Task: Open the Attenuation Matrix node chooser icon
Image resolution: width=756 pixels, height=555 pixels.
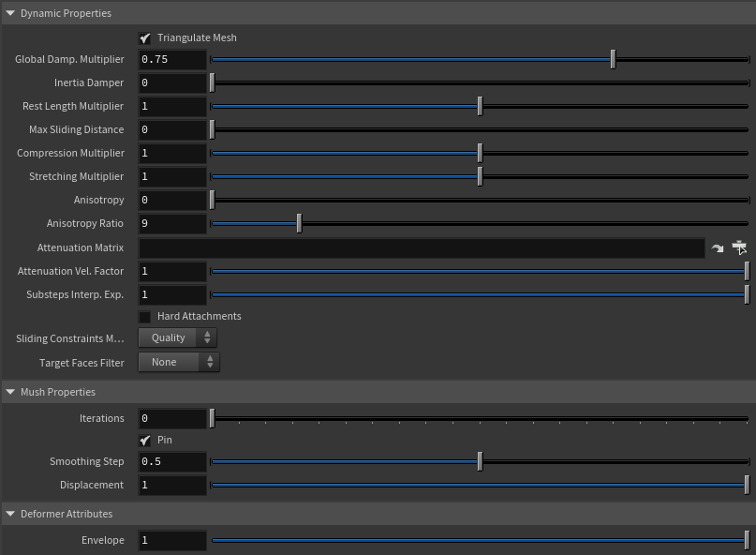Action: 739,247
